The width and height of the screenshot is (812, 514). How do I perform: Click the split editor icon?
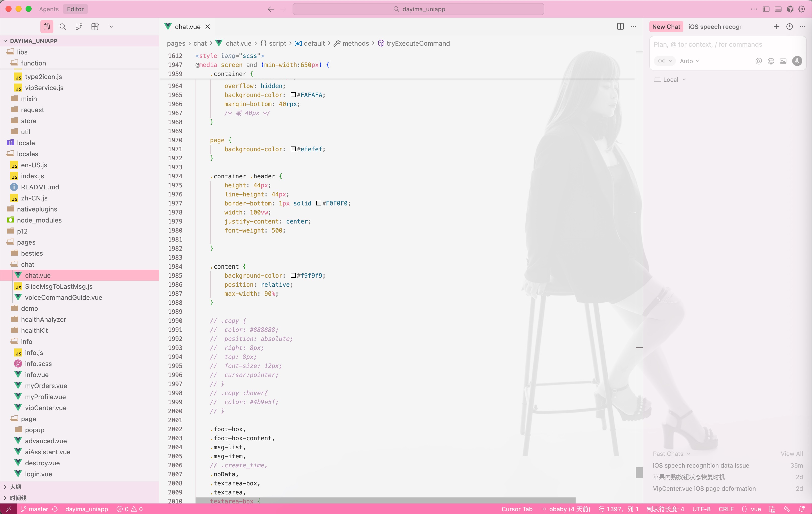[620, 27]
